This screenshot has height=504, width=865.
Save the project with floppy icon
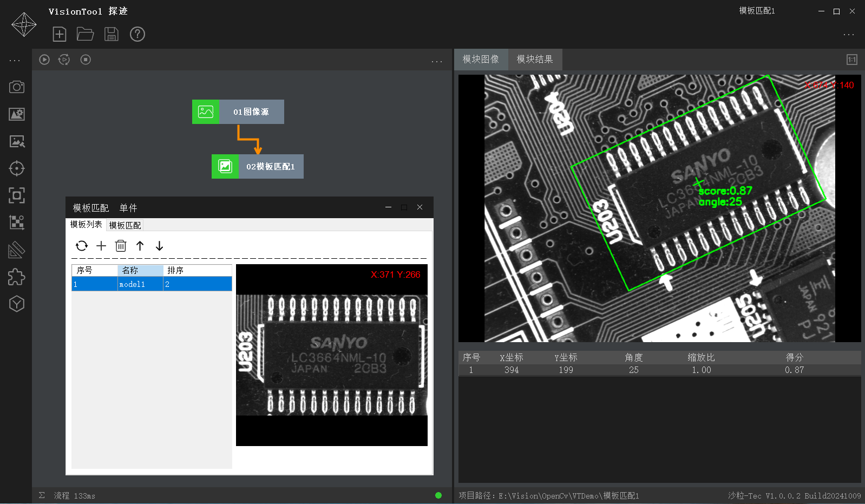coord(112,34)
